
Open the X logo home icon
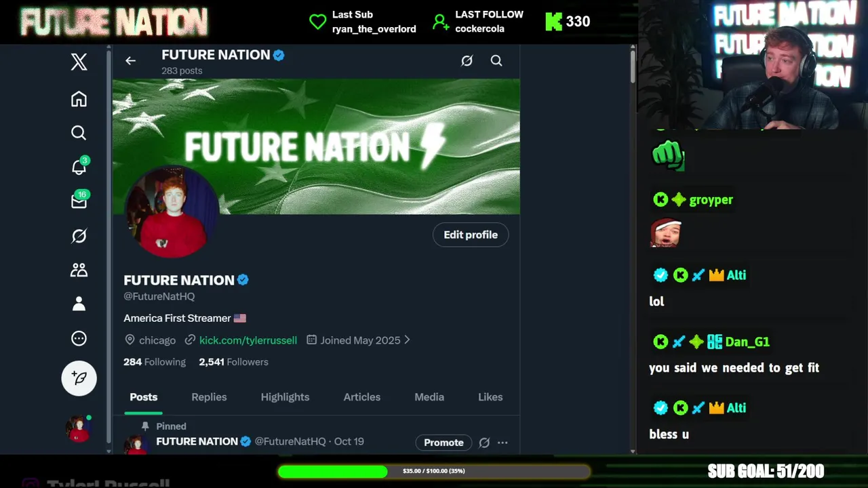pos(79,62)
